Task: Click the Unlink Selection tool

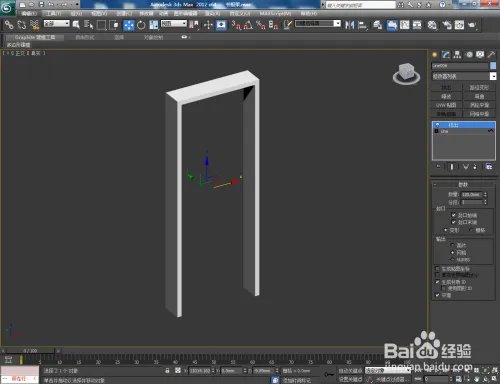Action: 22,25
